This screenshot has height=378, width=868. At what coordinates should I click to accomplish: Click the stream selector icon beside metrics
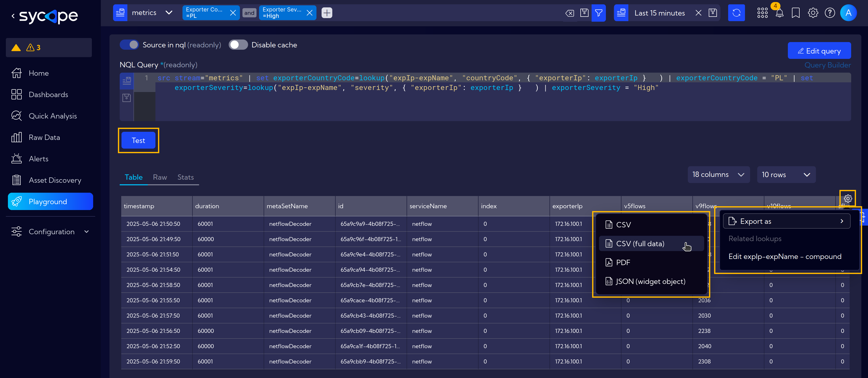[x=120, y=13]
